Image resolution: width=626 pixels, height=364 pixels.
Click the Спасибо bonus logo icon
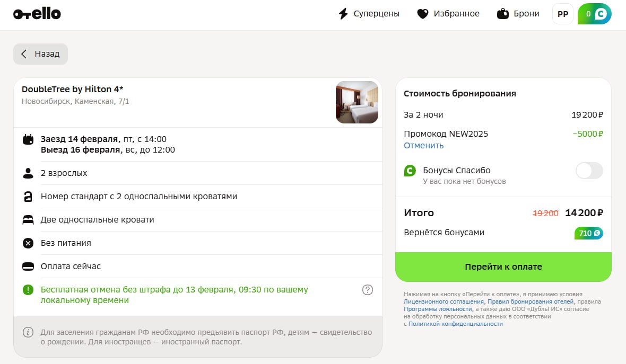point(410,171)
